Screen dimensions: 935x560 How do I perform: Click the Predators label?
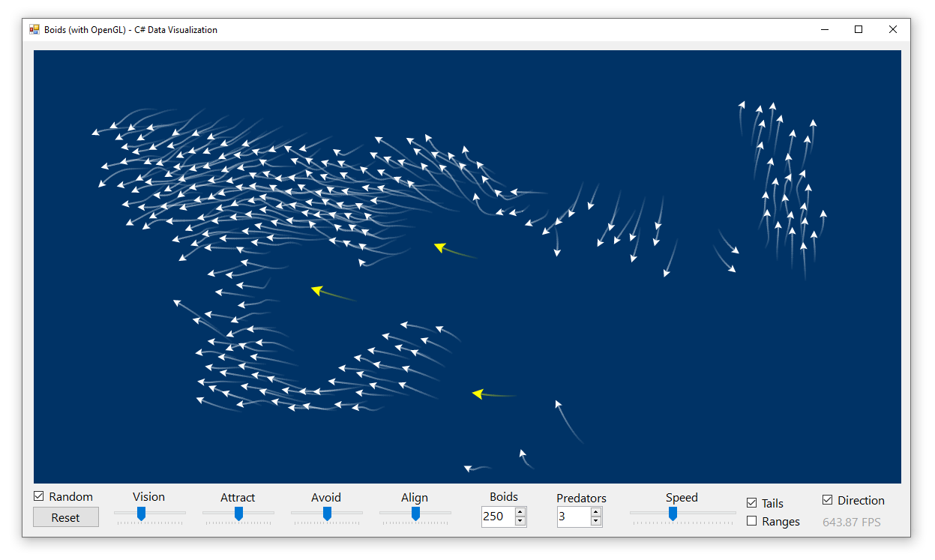click(581, 498)
